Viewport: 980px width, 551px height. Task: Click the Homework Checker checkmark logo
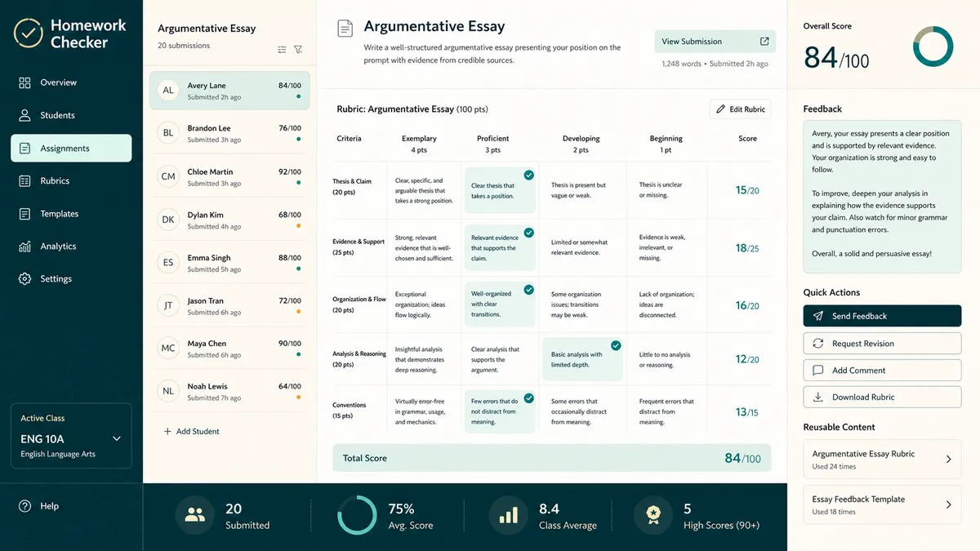coord(29,33)
